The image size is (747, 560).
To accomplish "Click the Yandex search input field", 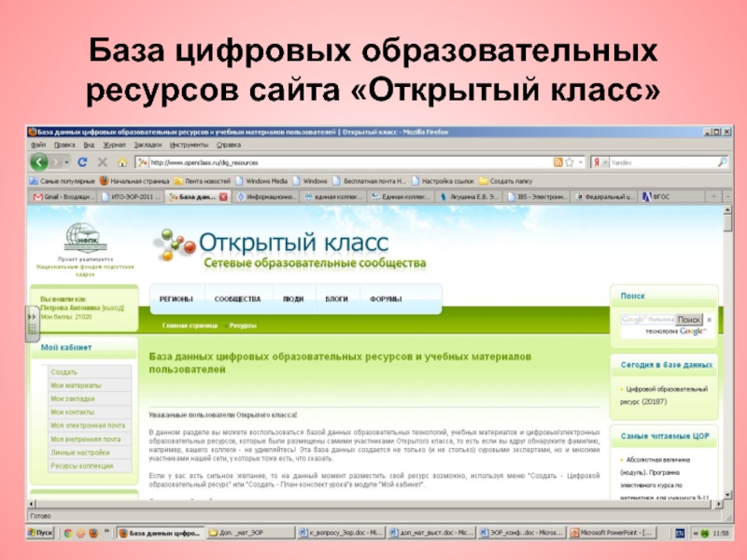I will click(x=663, y=162).
